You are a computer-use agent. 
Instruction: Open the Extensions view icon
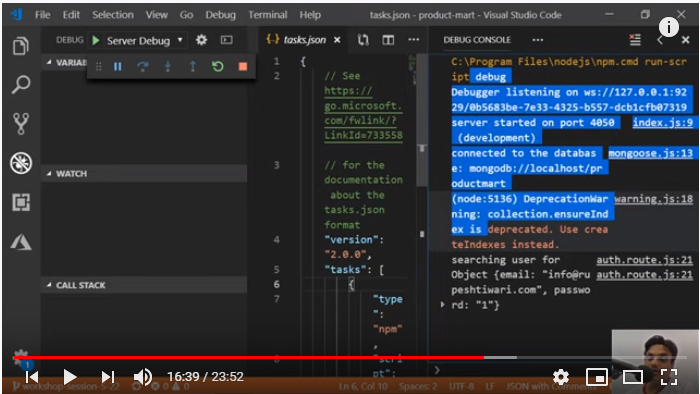(21, 202)
